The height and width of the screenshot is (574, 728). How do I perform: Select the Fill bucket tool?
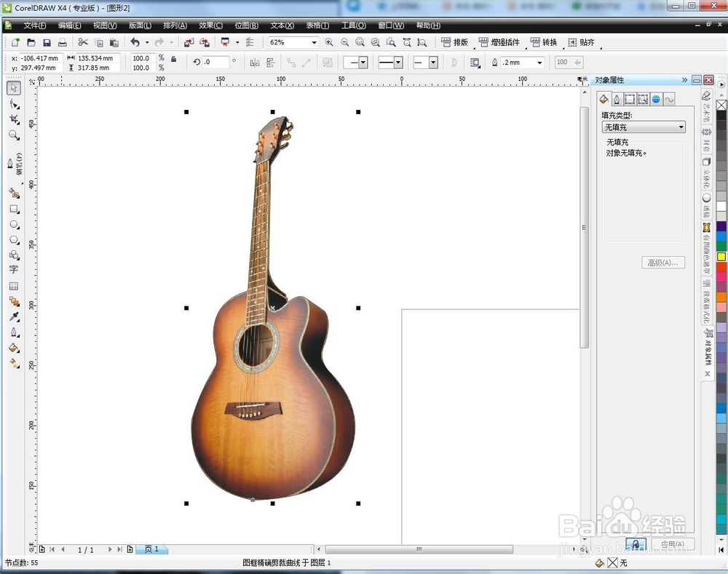tap(14, 348)
